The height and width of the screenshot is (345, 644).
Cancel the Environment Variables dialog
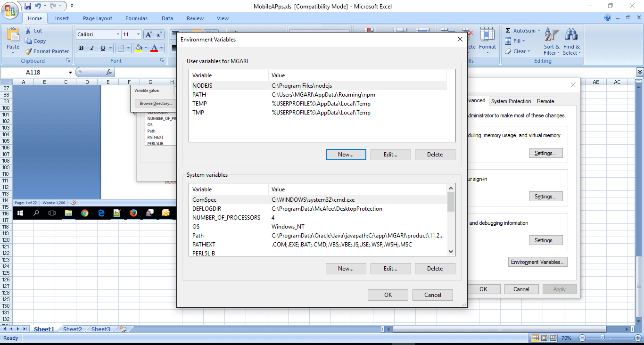pos(433,295)
